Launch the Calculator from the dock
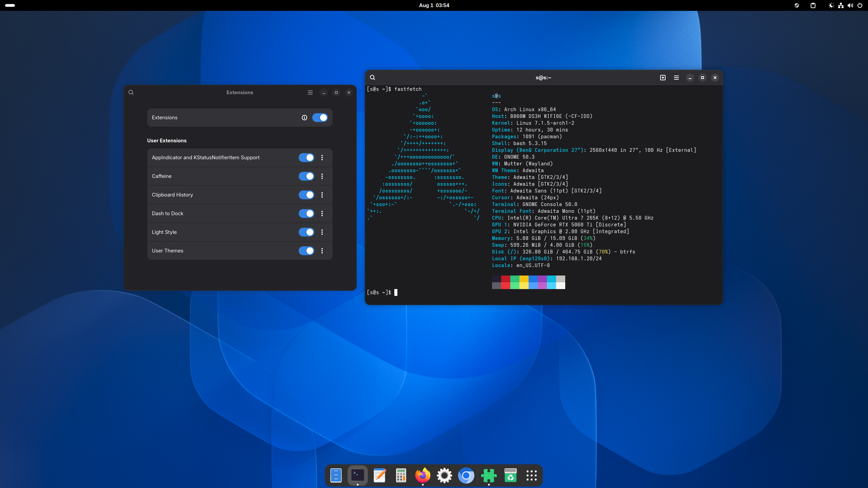The width and height of the screenshot is (868, 488). point(401,475)
